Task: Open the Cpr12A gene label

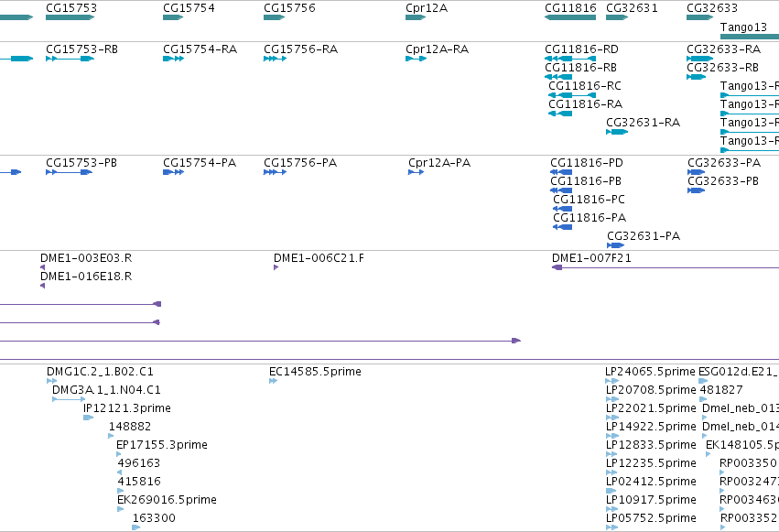Action: (427, 8)
